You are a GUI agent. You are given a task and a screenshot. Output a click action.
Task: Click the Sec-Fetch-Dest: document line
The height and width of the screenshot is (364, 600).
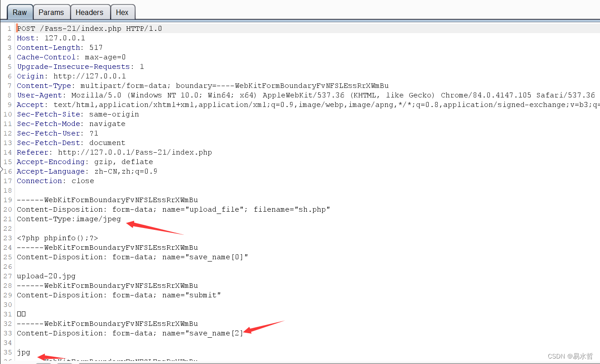[x=71, y=143]
